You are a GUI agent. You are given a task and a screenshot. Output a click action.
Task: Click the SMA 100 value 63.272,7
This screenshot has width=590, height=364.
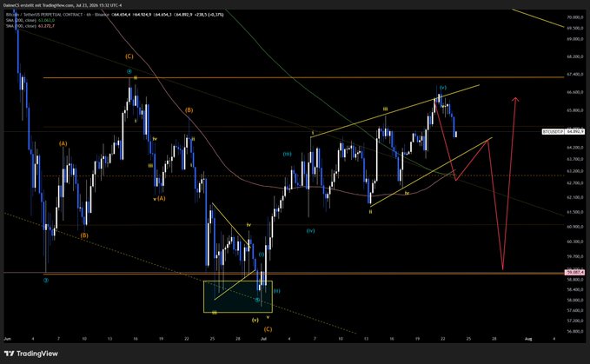click(47, 26)
